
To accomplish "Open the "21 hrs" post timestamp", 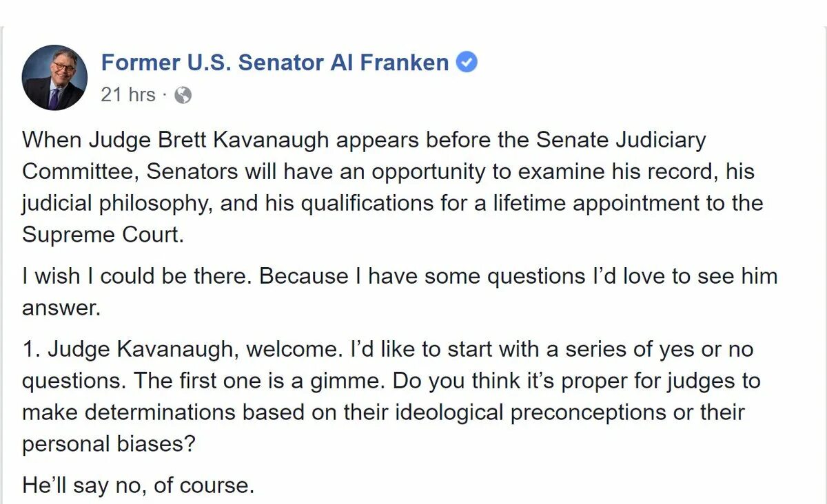I will coord(128,94).
